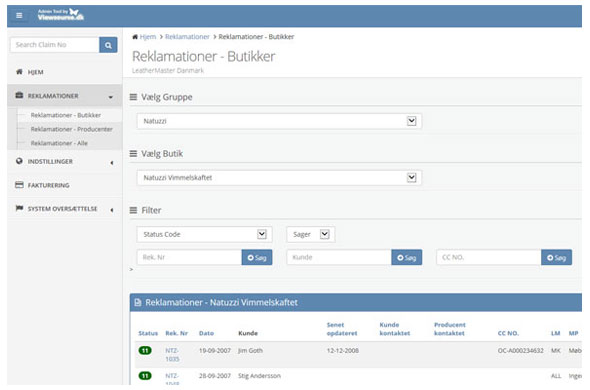Focus the Search Claim No field
590x390 pixels.
click(x=55, y=45)
